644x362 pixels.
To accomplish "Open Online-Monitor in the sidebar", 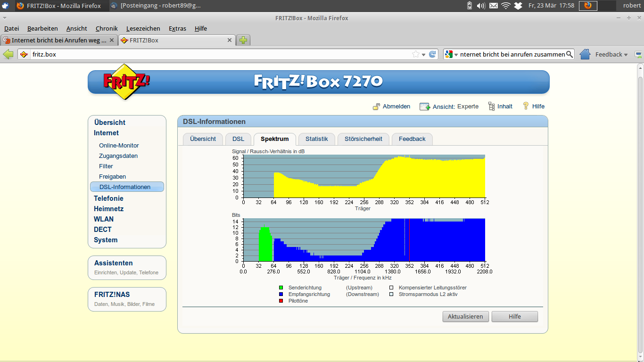I will [119, 146].
